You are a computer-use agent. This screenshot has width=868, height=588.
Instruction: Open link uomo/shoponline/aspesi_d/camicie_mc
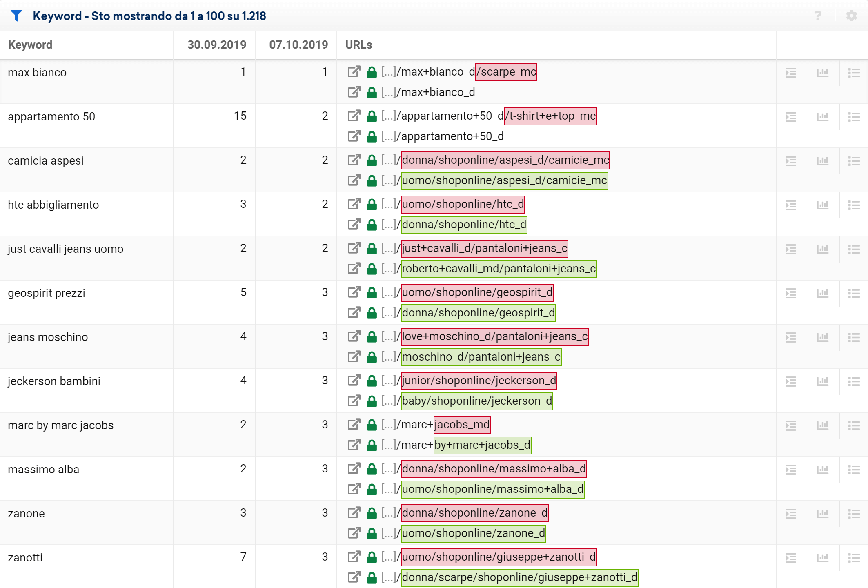504,180
